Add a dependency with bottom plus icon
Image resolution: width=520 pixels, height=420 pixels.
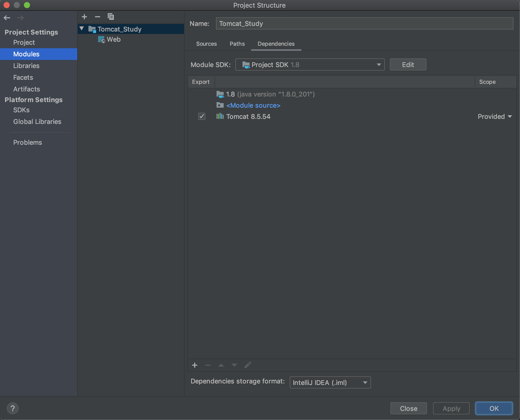[195, 365]
